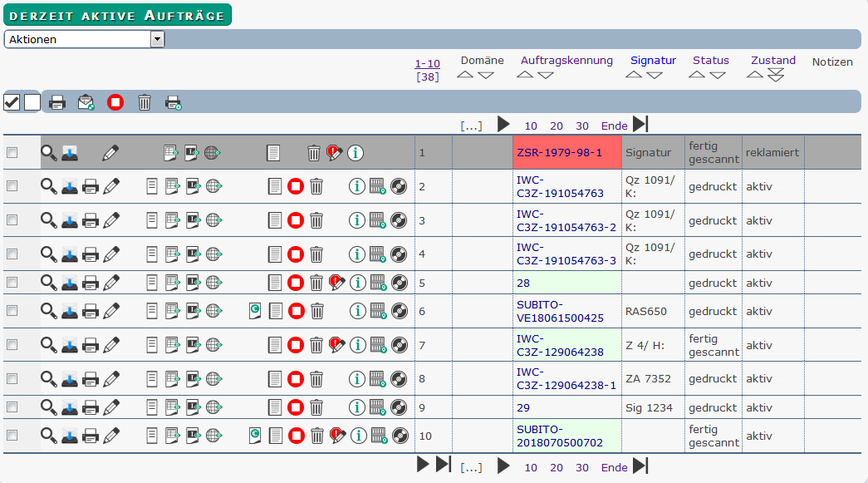Click the red alert pencil icon in row 7

click(x=336, y=345)
